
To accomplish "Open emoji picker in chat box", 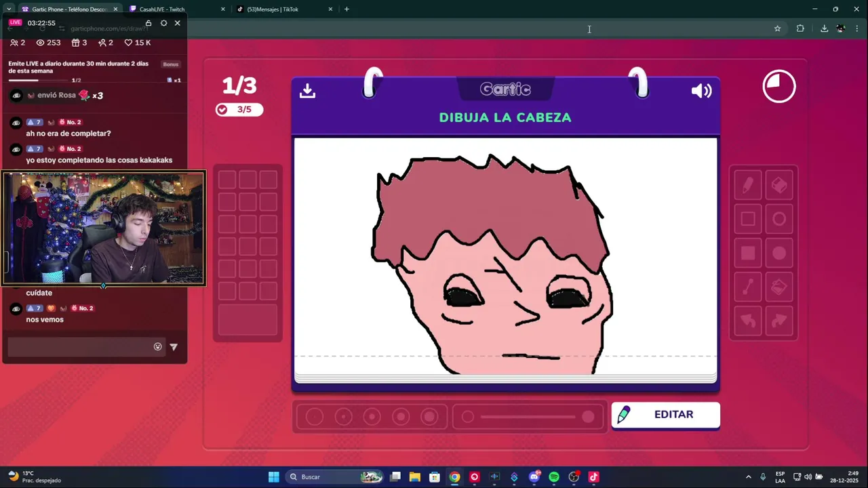I will pyautogui.click(x=158, y=346).
